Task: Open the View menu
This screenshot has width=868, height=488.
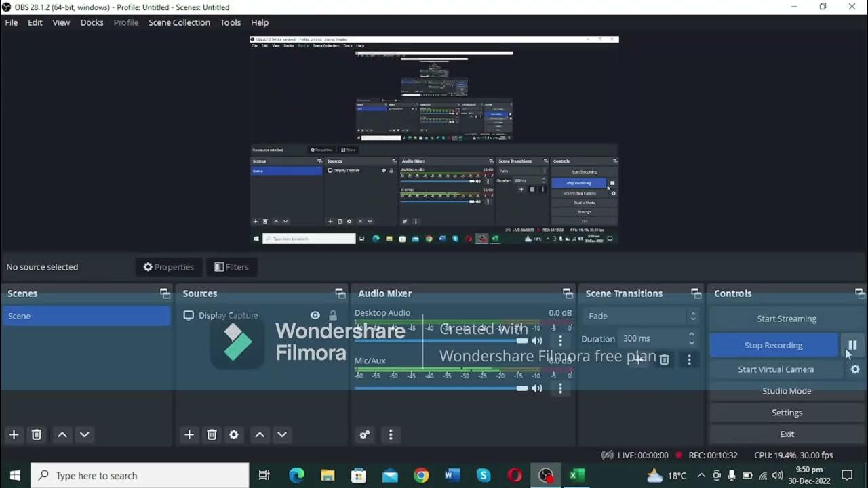Action: [61, 22]
